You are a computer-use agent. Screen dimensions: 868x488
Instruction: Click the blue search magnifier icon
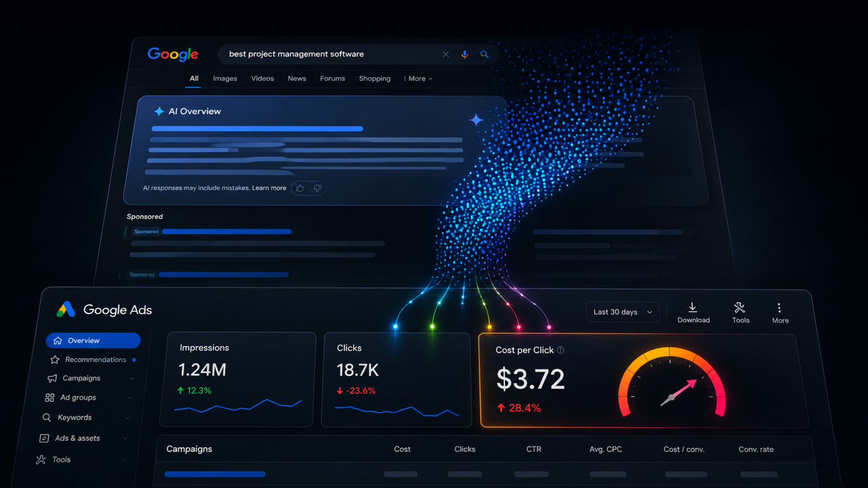point(484,54)
